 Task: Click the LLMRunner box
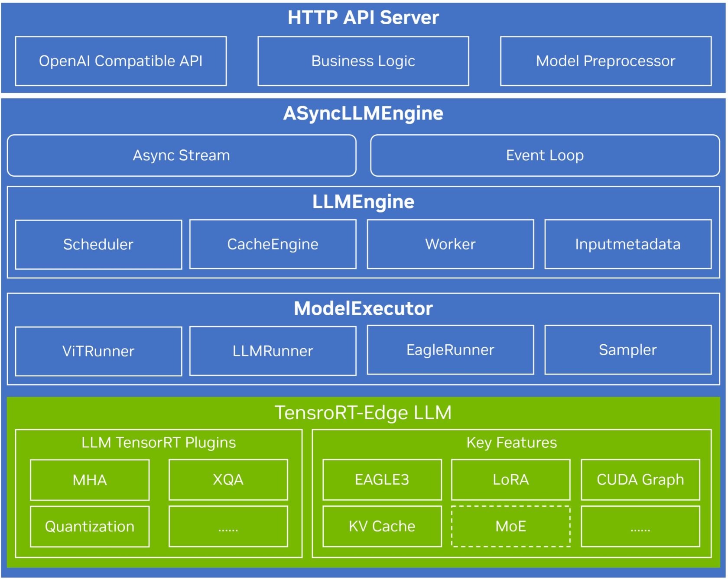(273, 351)
